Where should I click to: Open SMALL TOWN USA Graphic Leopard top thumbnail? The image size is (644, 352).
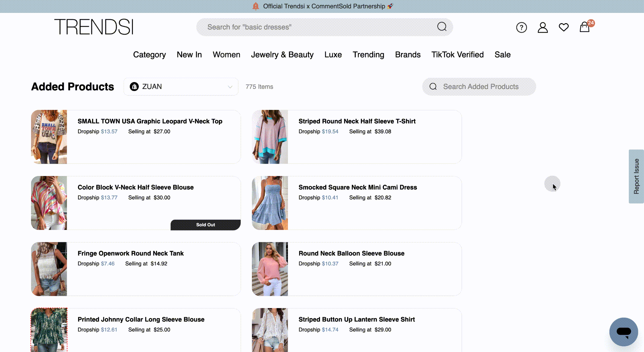[49, 137]
